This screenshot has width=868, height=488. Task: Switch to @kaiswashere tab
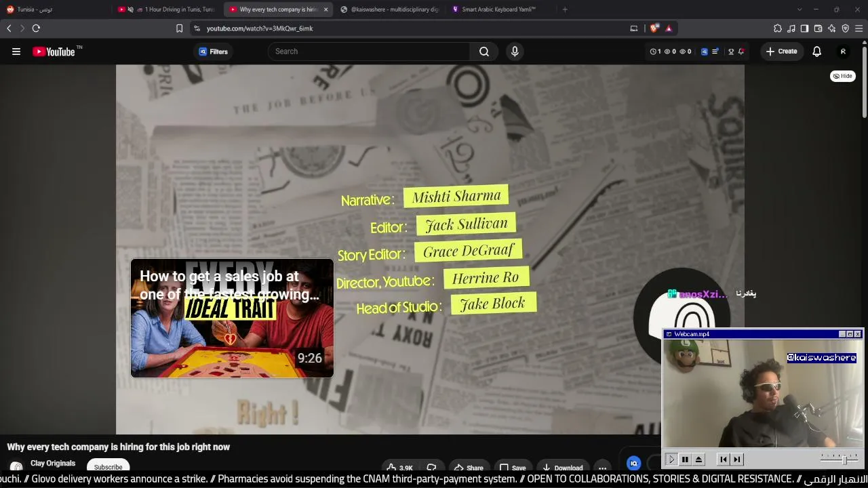click(x=390, y=9)
